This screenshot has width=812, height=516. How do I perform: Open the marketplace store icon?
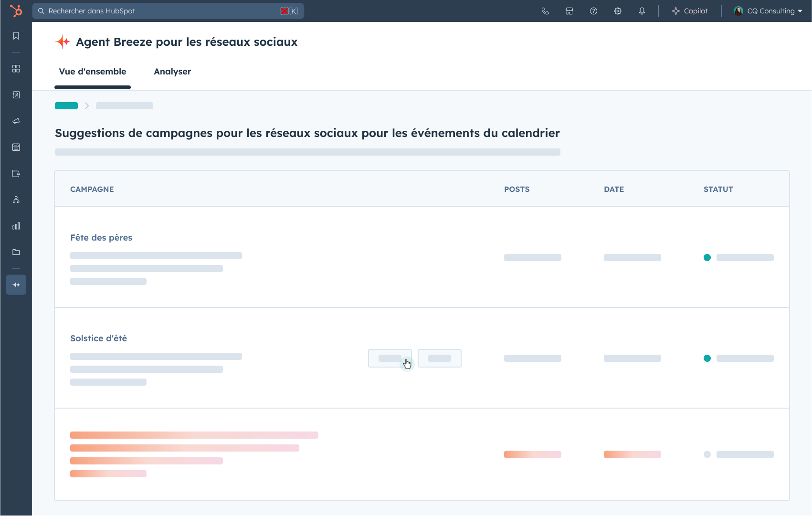[569, 11]
